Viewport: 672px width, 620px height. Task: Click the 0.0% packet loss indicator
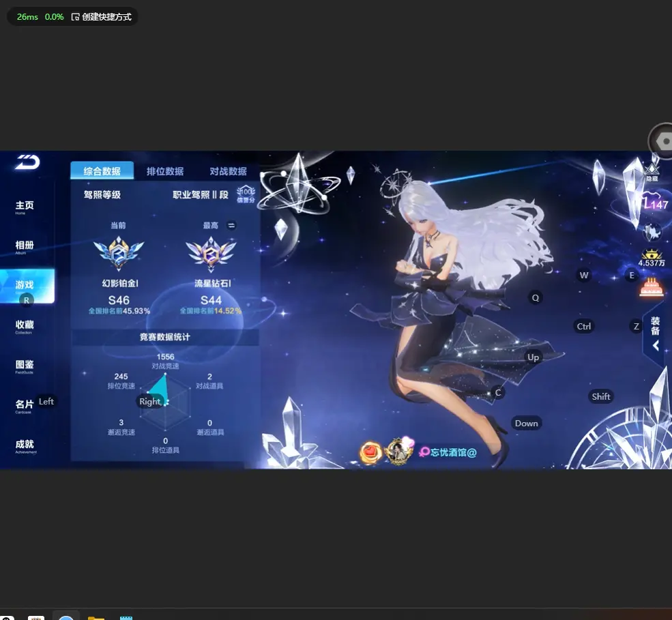(x=54, y=16)
